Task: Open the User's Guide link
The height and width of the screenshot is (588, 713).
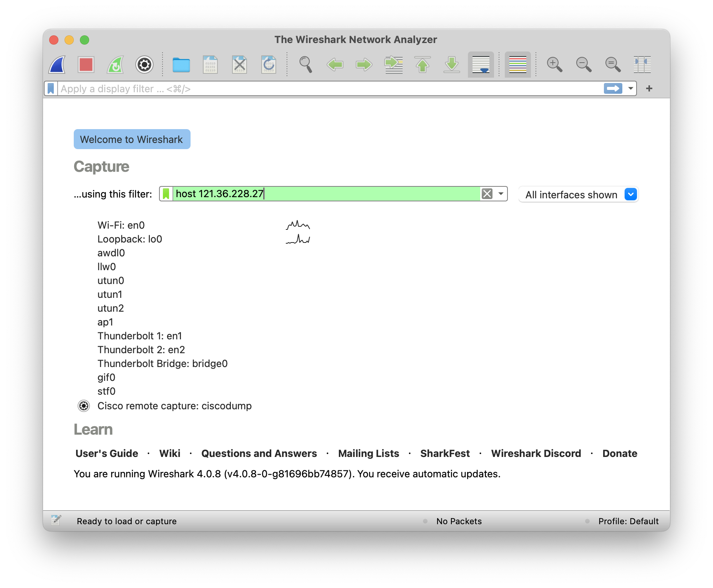Action: coord(107,453)
